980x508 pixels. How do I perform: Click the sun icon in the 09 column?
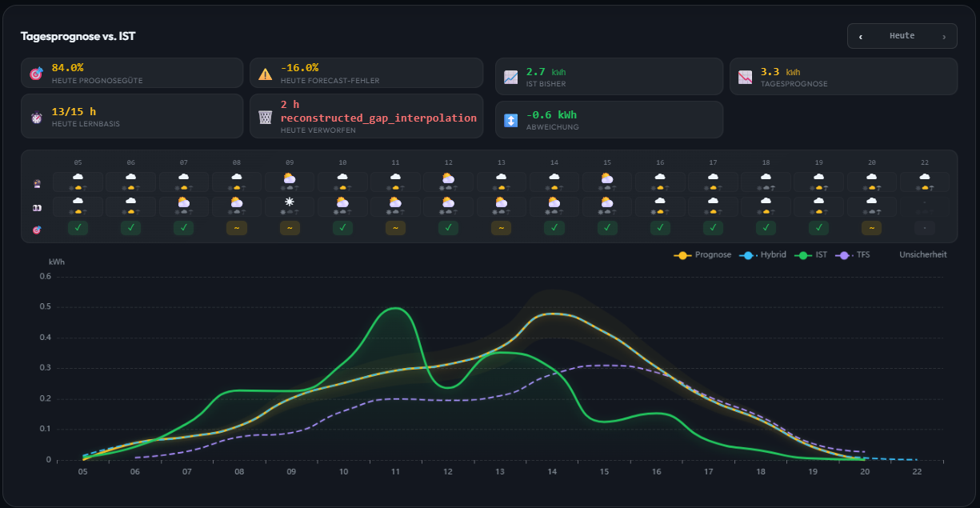[290, 203]
